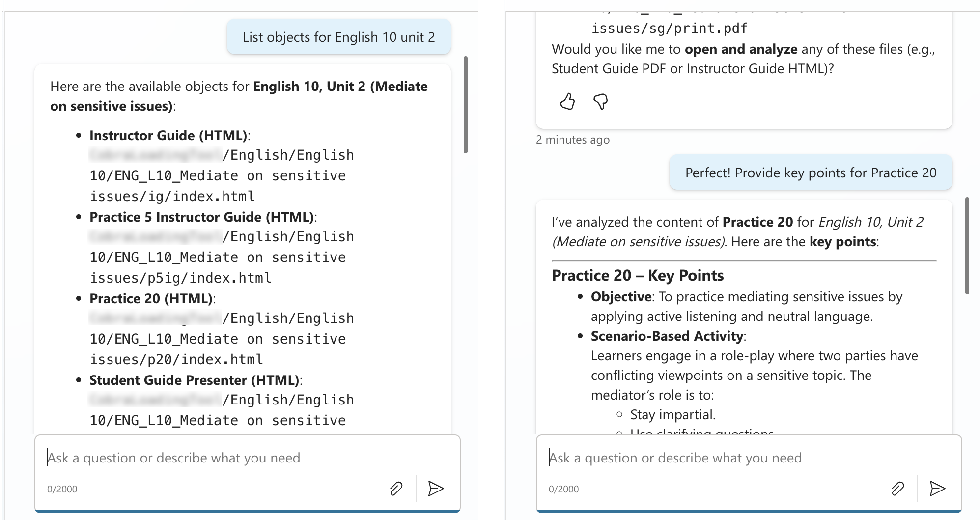Click the left chat panel scrollbar
Image resolution: width=980 pixels, height=520 pixels.
click(x=466, y=105)
